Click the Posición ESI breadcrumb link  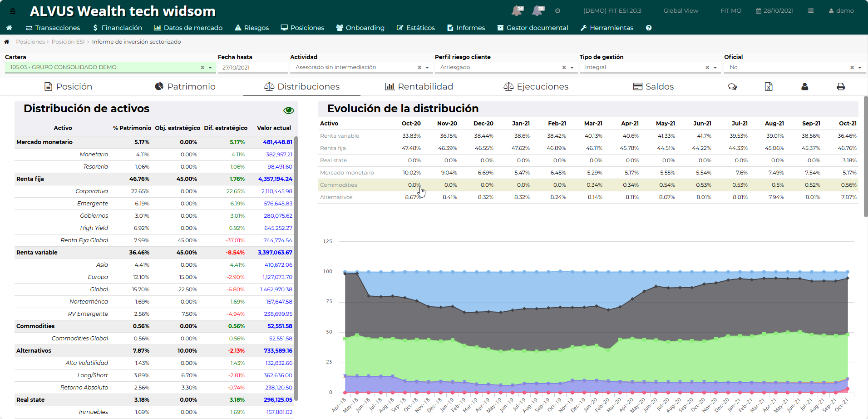point(68,42)
